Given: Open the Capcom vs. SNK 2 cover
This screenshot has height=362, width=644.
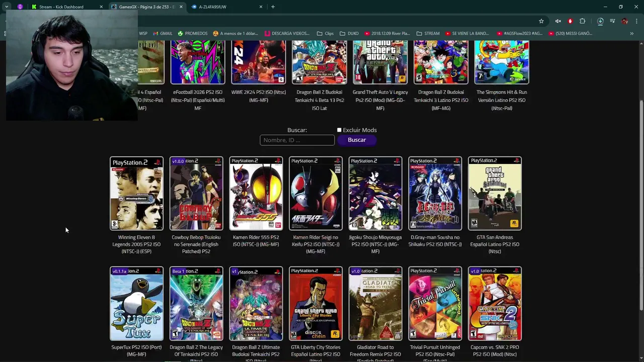Looking at the screenshot, I should 495,304.
